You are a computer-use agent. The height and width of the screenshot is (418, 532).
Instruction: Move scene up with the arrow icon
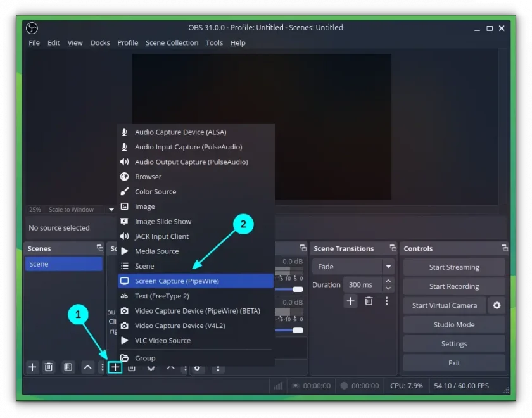click(87, 367)
